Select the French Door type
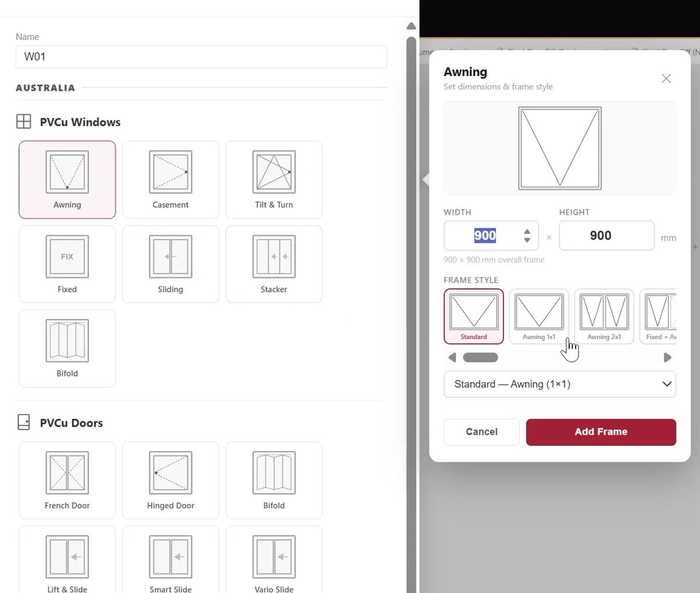 click(x=67, y=480)
